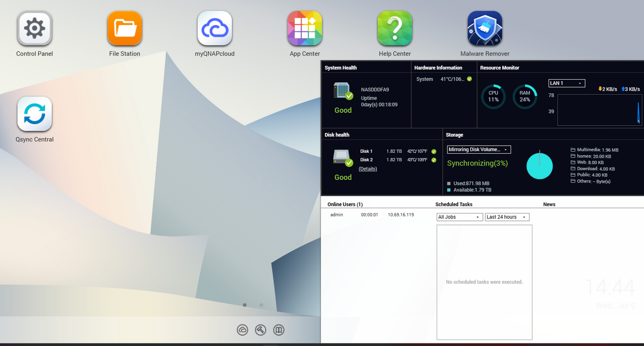Click the network traffic graph

[600, 110]
